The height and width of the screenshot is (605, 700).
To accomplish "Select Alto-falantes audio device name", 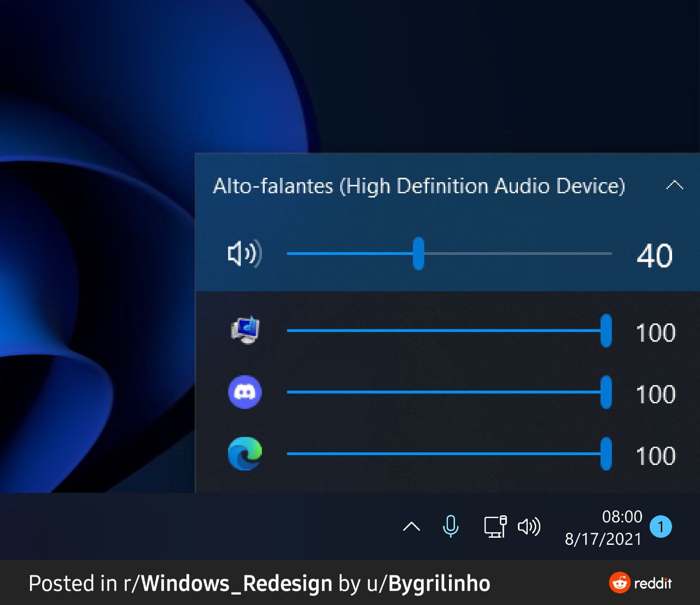I will click(x=419, y=186).
